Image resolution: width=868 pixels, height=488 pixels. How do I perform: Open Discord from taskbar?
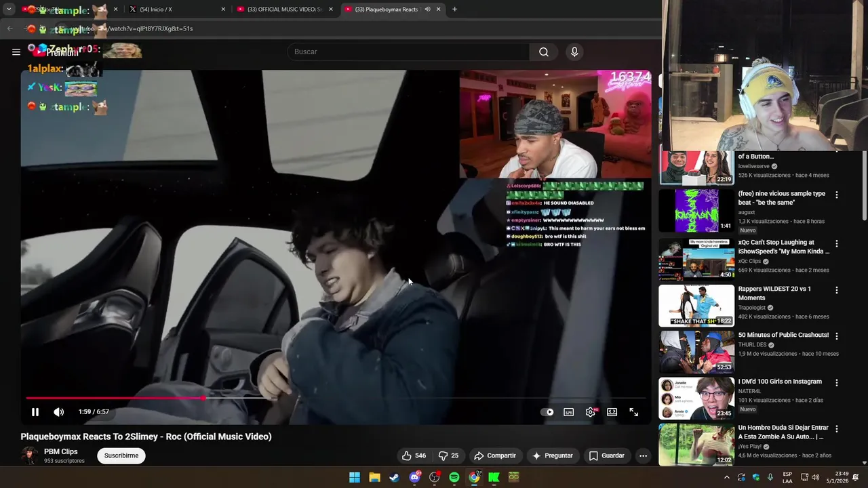(x=414, y=477)
